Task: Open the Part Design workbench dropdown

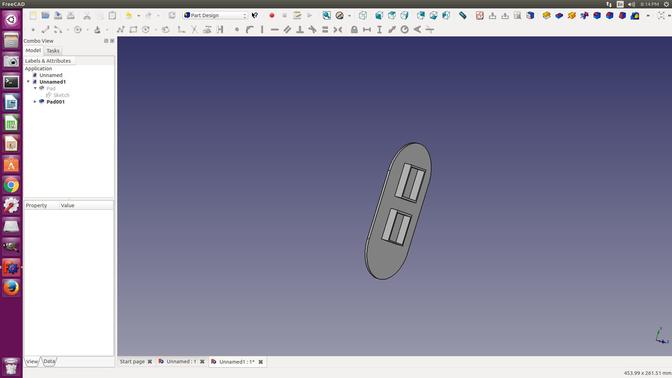Action: click(215, 15)
